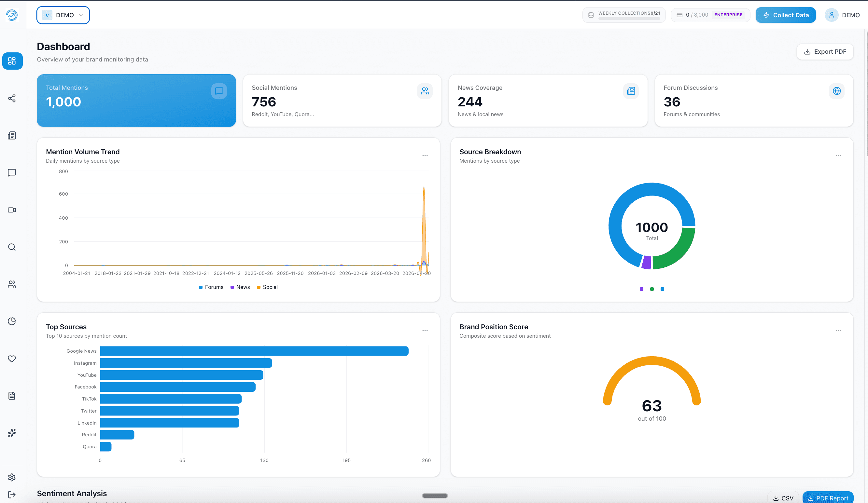The height and width of the screenshot is (503, 868).
Task: Click the Instagram bar in Top Sources
Action: coord(186,363)
